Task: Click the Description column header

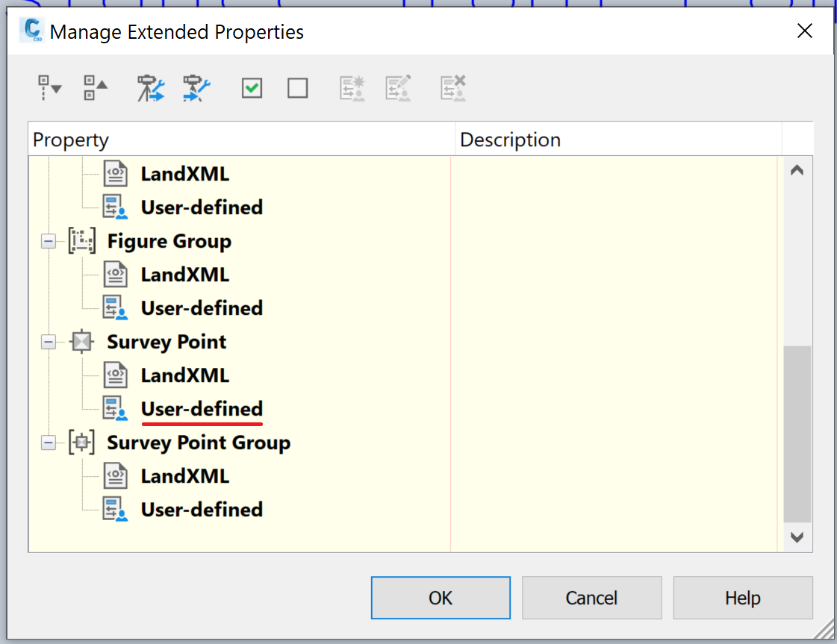Action: point(510,140)
